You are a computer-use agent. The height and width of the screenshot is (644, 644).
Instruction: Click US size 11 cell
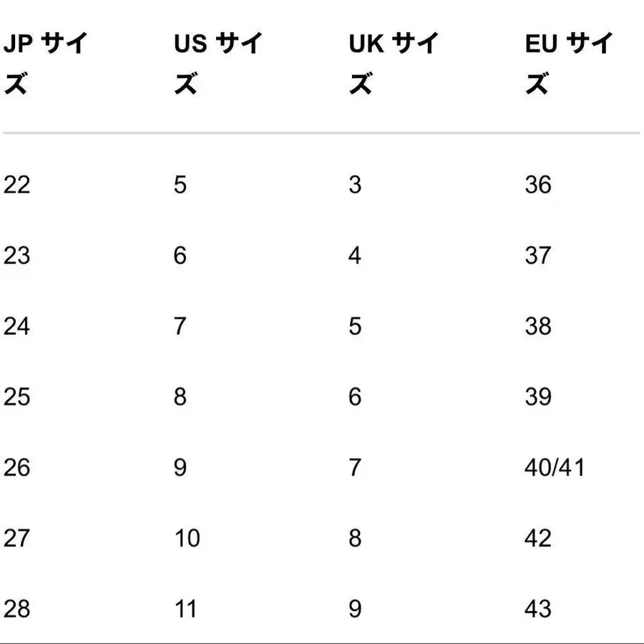(x=187, y=609)
